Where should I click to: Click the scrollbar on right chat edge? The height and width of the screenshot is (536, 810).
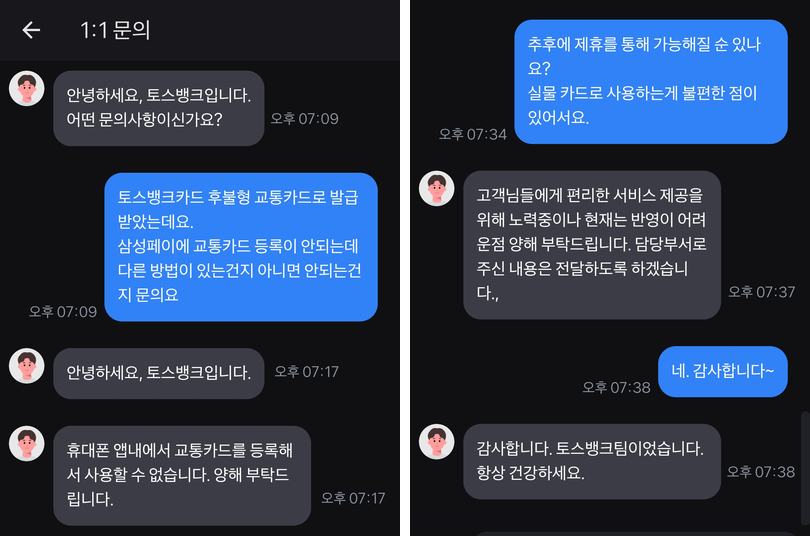[x=805, y=467]
